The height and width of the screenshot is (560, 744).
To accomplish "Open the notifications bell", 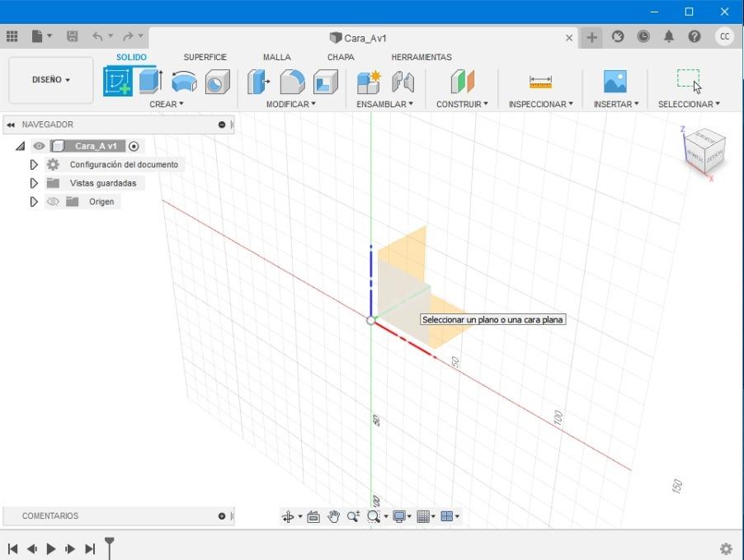I will click(x=669, y=36).
